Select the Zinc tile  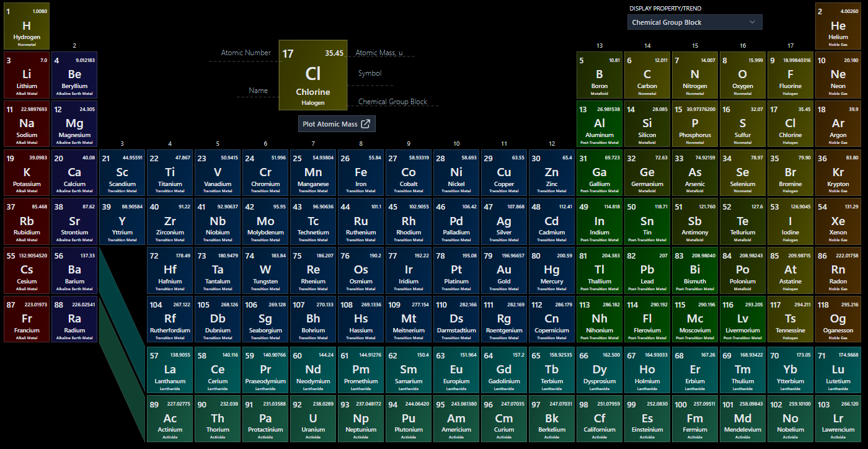point(552,173)
